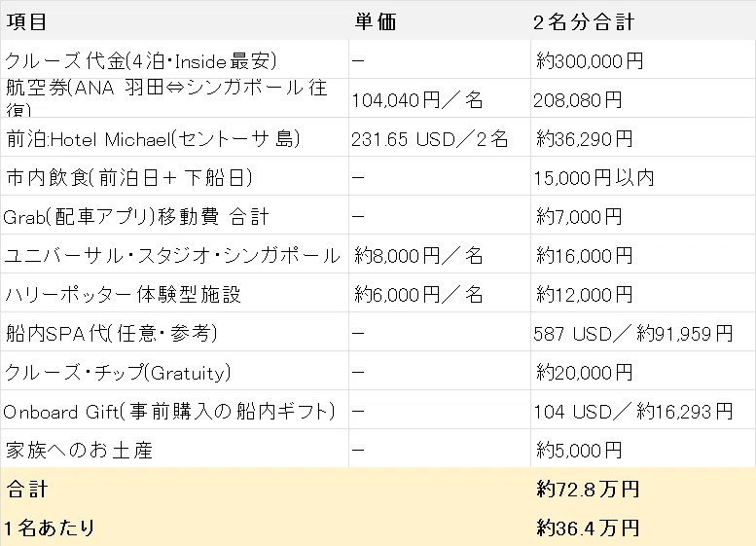Click the 約300,000円 cruise total cell
Viewport: 756px width, 546px height.
(x=590, y=61)
